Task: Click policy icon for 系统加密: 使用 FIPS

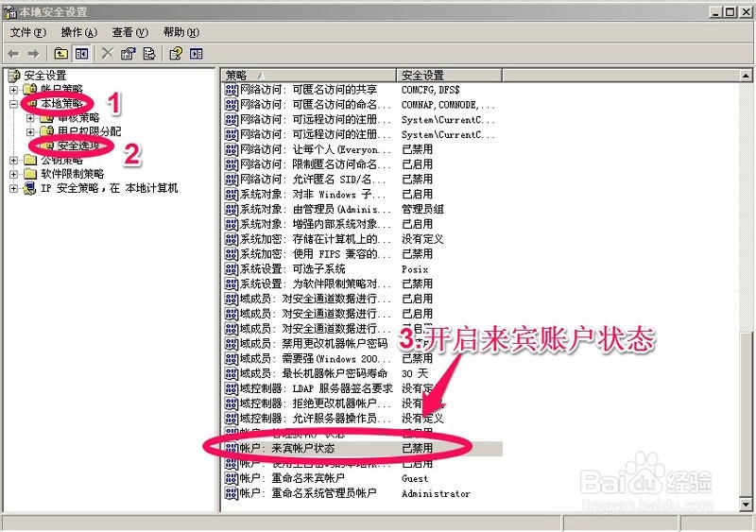Action: point(232,254)
